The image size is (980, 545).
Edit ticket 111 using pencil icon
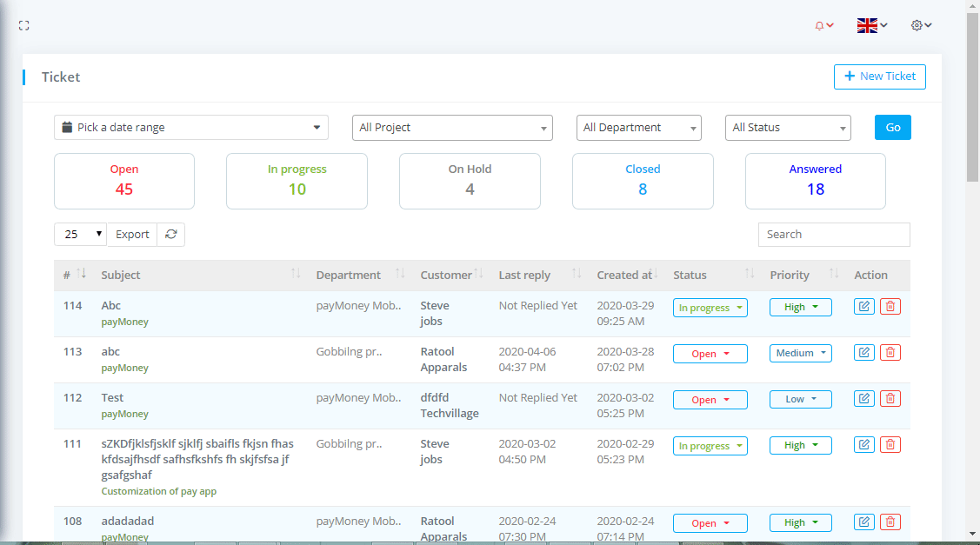click(x=863, y=445)
